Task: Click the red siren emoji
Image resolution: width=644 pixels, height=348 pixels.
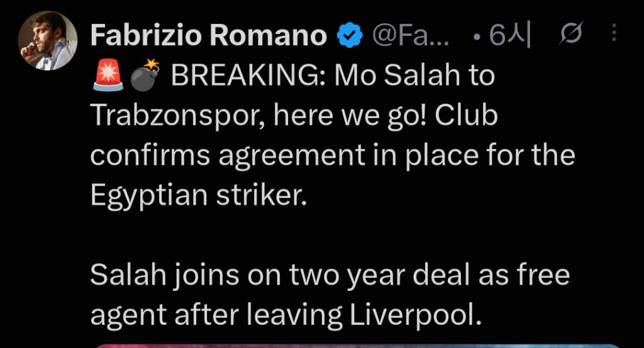Action: 108,75
